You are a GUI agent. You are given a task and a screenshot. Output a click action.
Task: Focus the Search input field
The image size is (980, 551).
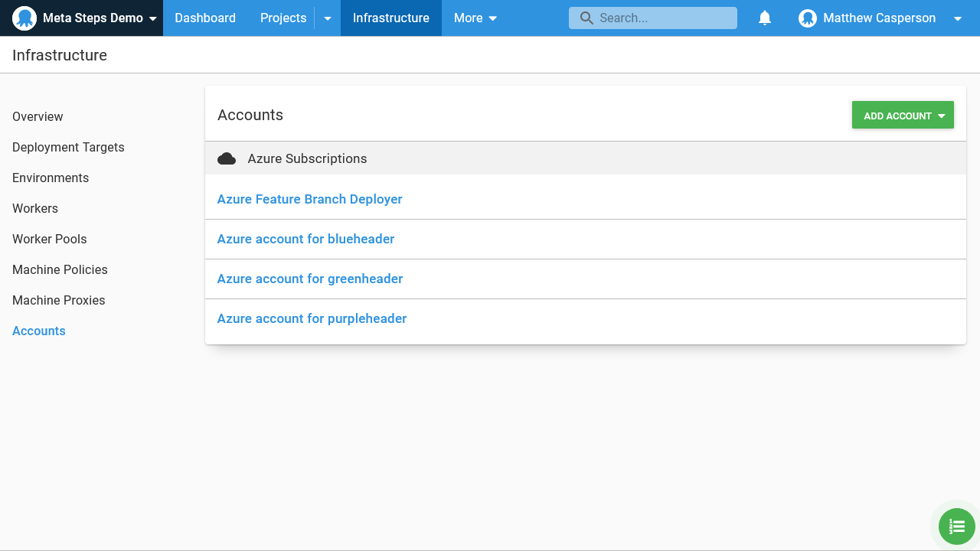point(662,18)
